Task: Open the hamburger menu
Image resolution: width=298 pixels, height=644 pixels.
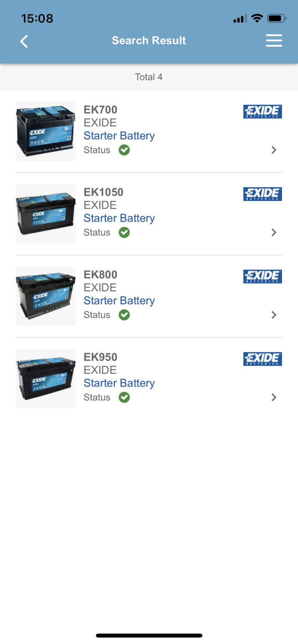Action: [274, 41]
